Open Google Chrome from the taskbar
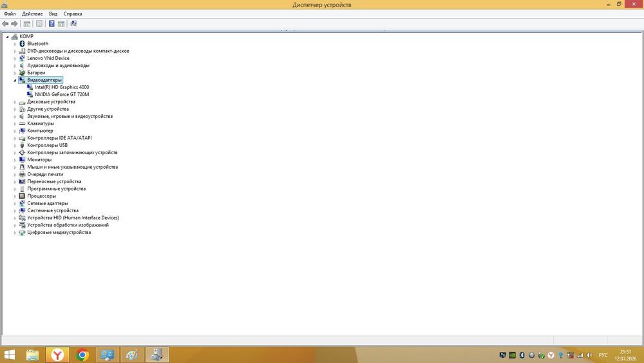 click(82, 355)
